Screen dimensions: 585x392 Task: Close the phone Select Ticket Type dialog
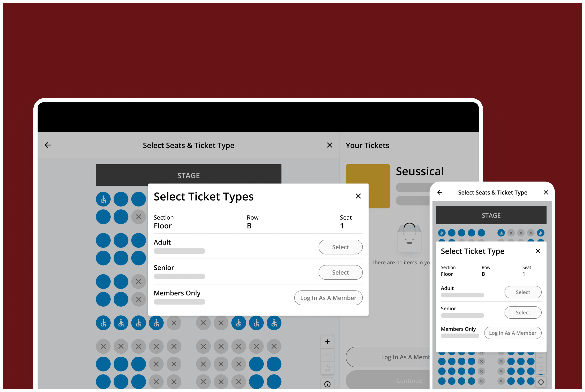coord(538,251)
